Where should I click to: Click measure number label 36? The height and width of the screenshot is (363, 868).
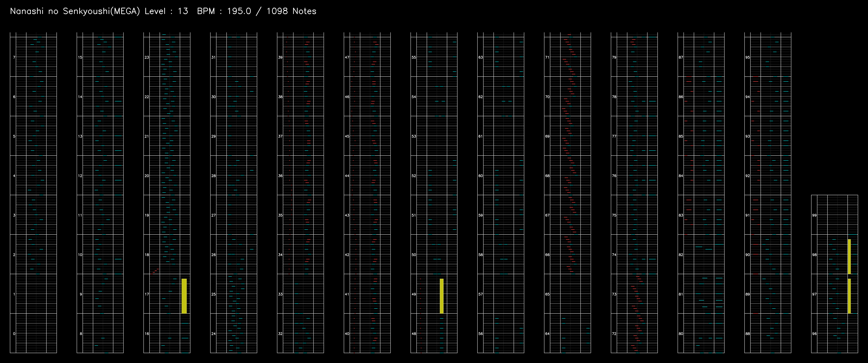pos(280,176)
